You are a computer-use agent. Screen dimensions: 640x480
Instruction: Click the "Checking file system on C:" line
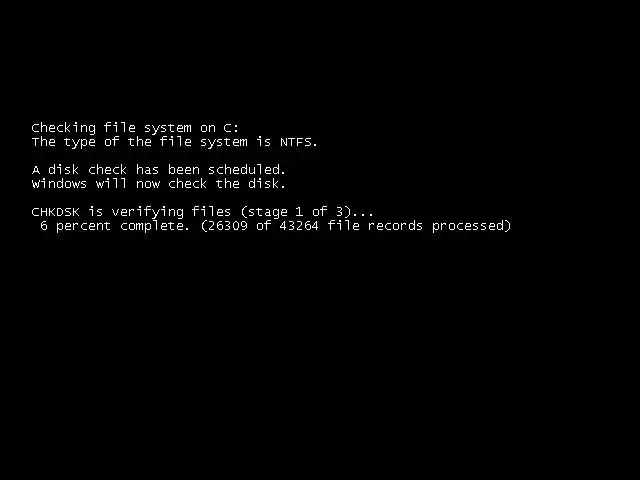135,128
